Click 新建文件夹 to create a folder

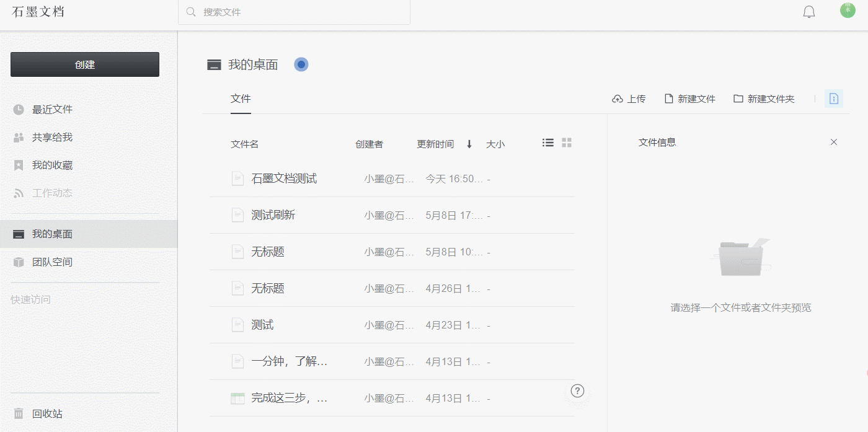tap(764, 99)
